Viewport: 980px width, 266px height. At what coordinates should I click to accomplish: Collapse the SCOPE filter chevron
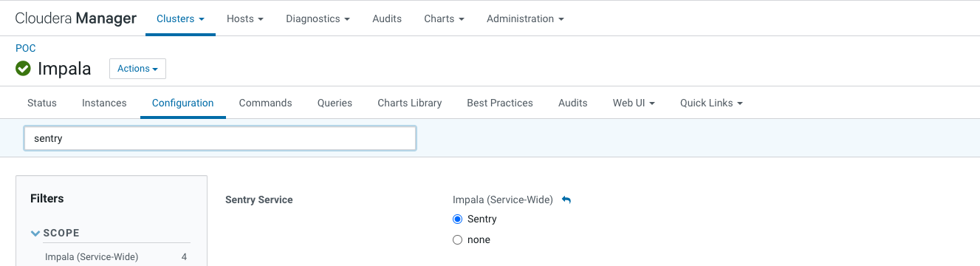coord(35,233)
